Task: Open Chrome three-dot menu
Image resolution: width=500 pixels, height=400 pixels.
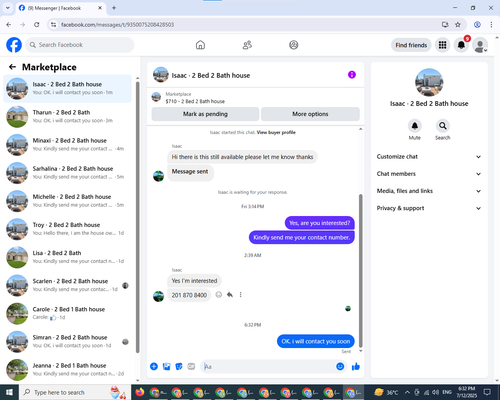Action: pyautogui.click(x=491, y=25)
